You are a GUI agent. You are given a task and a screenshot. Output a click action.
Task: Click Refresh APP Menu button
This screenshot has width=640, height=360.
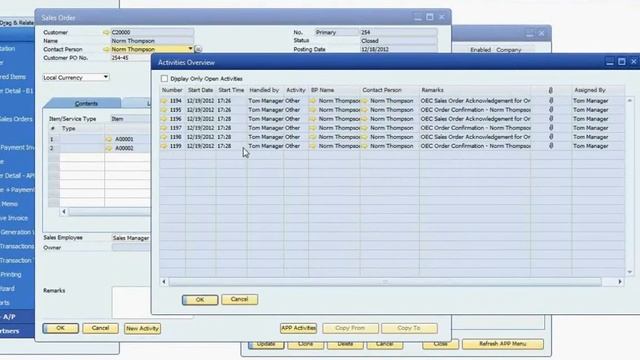pos(502,344)
